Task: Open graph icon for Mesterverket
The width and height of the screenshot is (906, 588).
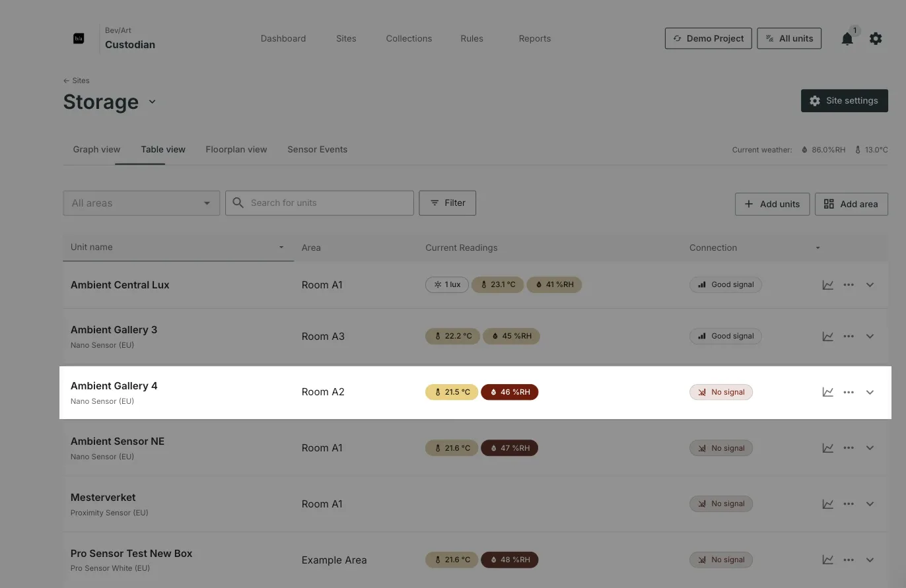Action: click(827, 504)
